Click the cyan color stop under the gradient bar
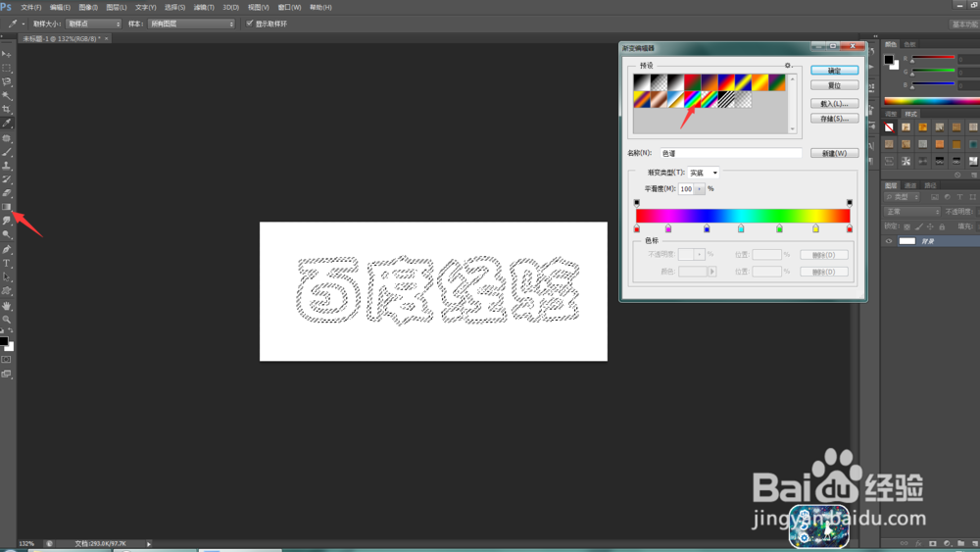Image resolution: width=980 pixels, height=552 pixels. [x=741, y=228]
